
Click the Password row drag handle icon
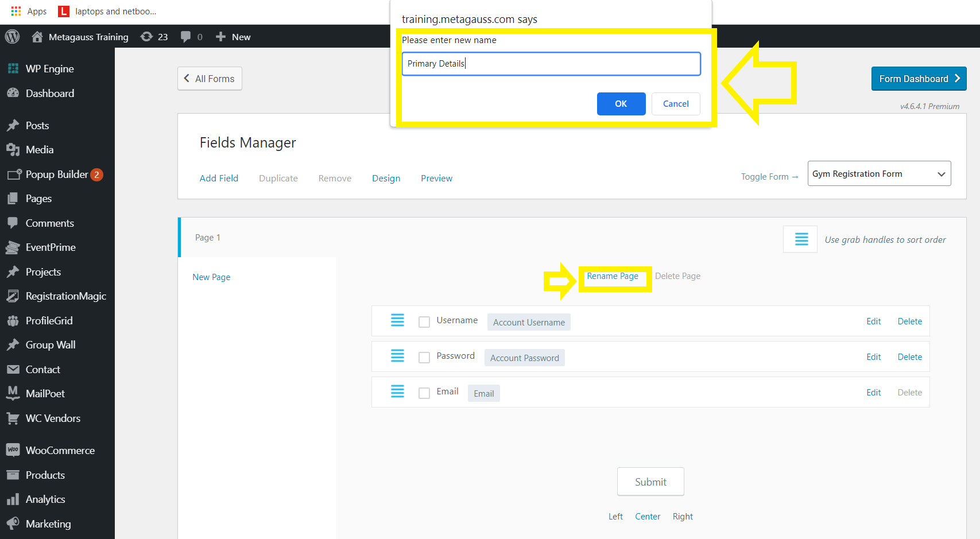tap(397, 356)
